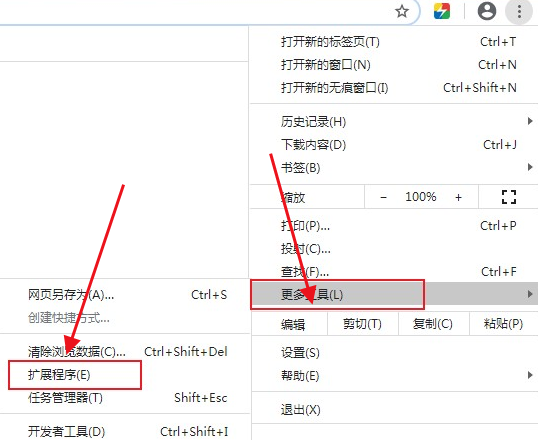Screen dimensions: 538x440
Task: Open the 更多工具(L) submenu
Action: [x=394, y=294]
